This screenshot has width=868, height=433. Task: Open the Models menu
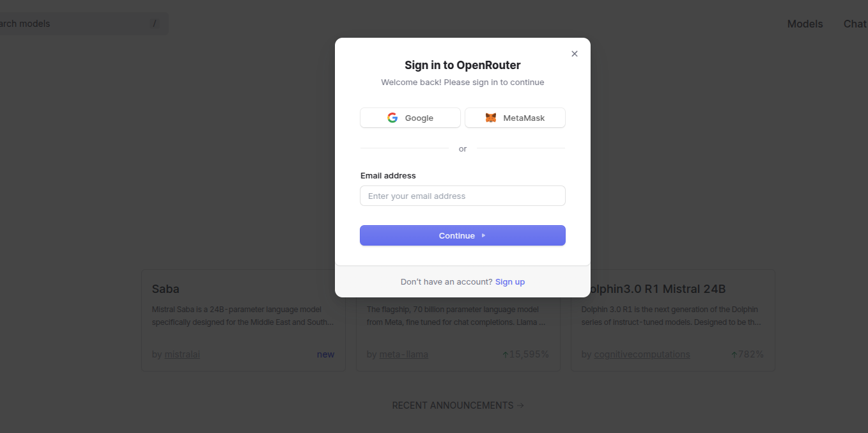coord(805,24)
